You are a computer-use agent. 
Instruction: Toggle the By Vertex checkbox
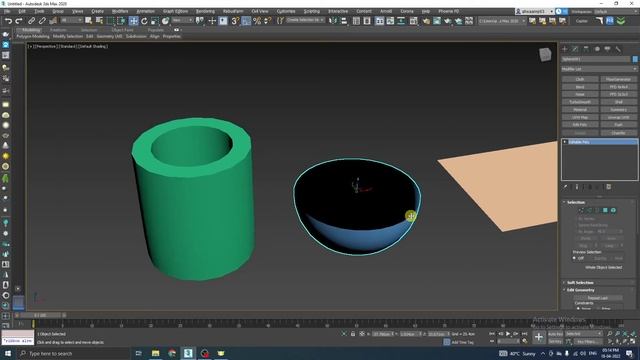pyautogui.click(x=575, y=219)
